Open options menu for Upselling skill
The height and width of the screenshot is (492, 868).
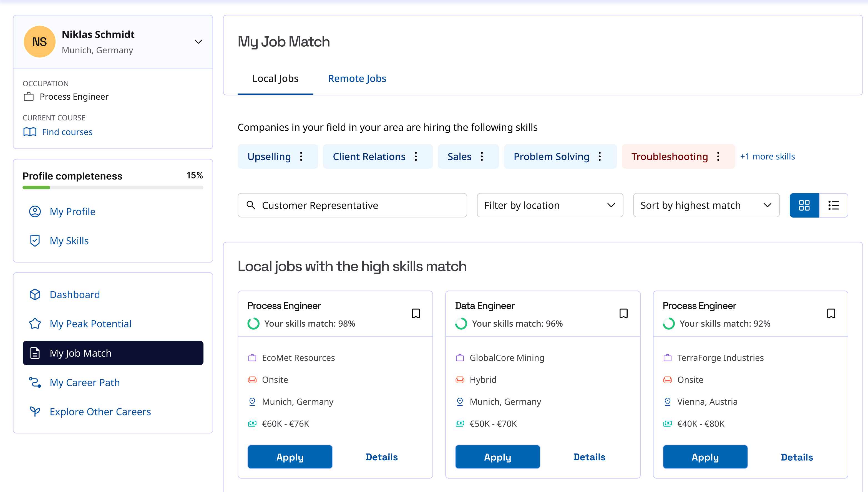click(x=301, y=157)
